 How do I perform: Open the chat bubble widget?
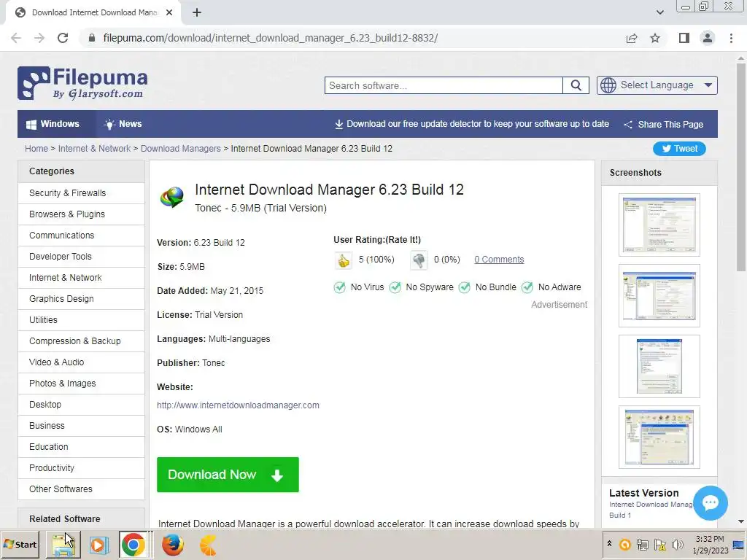[711, 502]
